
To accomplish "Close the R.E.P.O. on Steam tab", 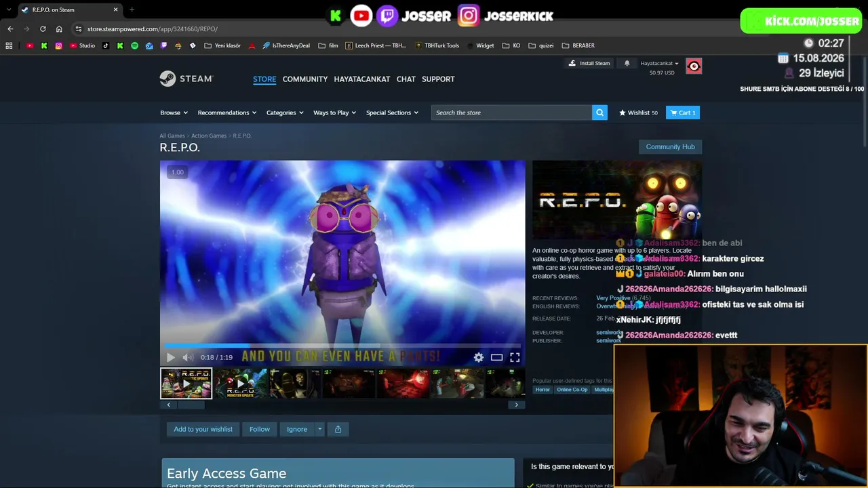I will tap(115, 9).
